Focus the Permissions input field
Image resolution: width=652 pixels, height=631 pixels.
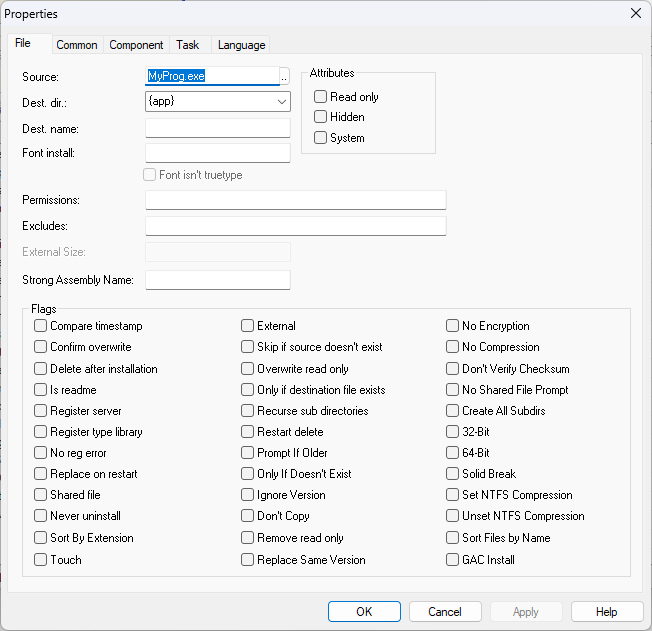(296, 200)
